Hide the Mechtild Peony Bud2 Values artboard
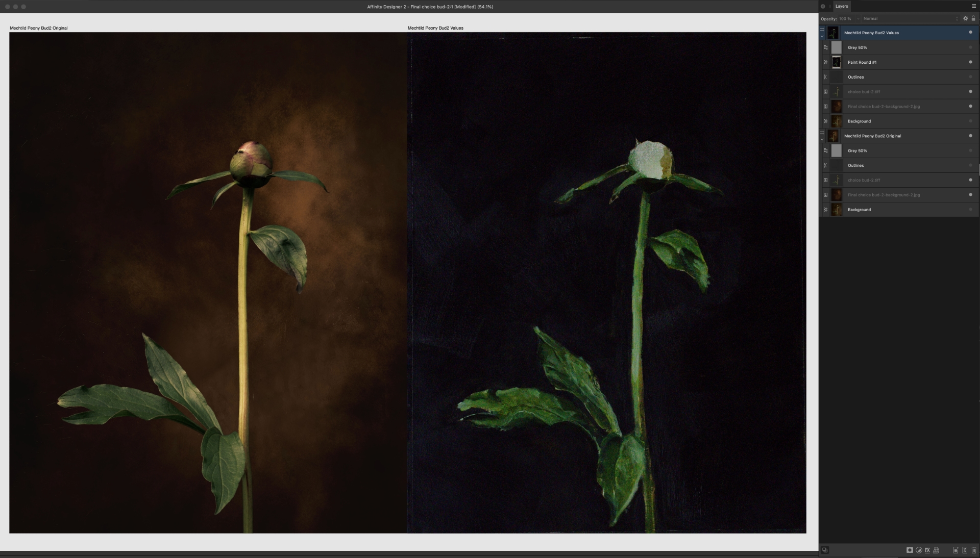 [970, 32]
